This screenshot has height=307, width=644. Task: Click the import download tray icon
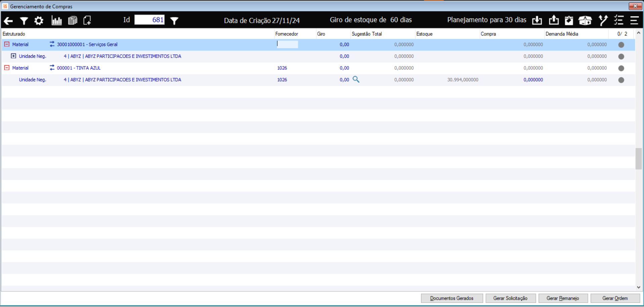537,20
